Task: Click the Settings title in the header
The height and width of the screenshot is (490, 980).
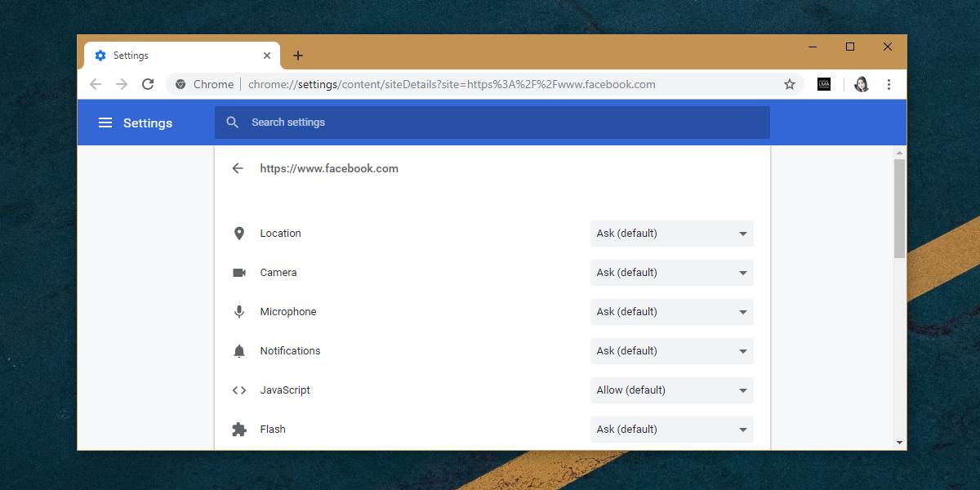Action: coord(148,122)
